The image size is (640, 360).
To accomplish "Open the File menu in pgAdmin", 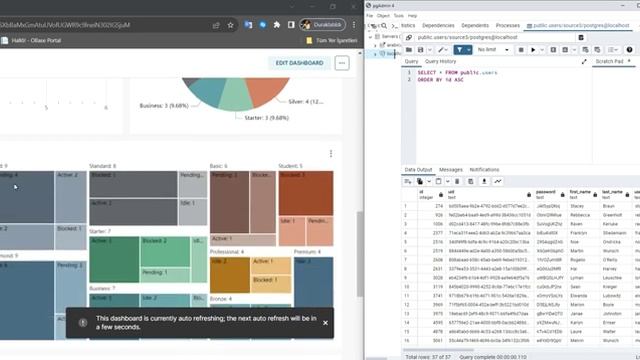I will tap(369, 16).
